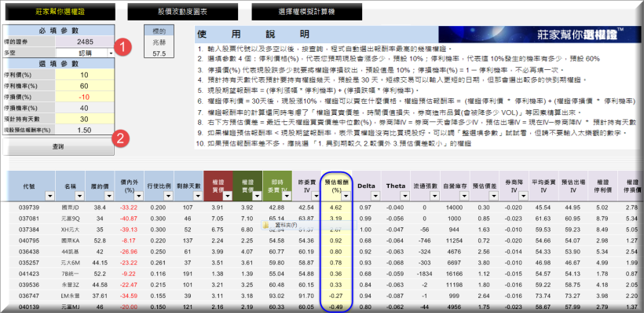Click the warrant name 44凱基
644x313 pixels.
pyautogui.click(x=70, y=251)
